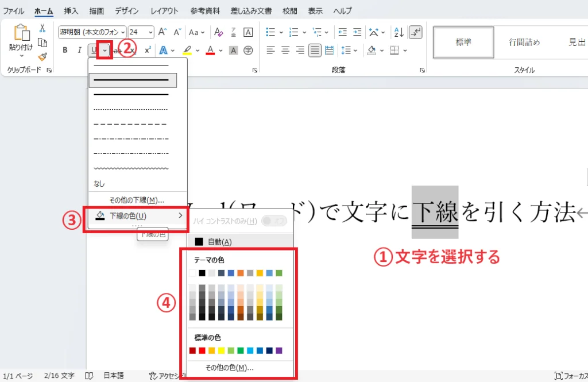Toggle show paragraph marks button
This screenshot has height=382, width=588.
(416, 32)
